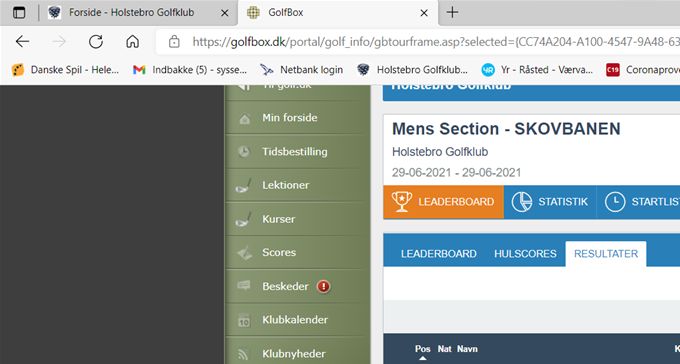Viewport: 680px width, 364px height.
Task: Click the trophy icon on LEADERBOARD
Action: (x=402, y=202)
